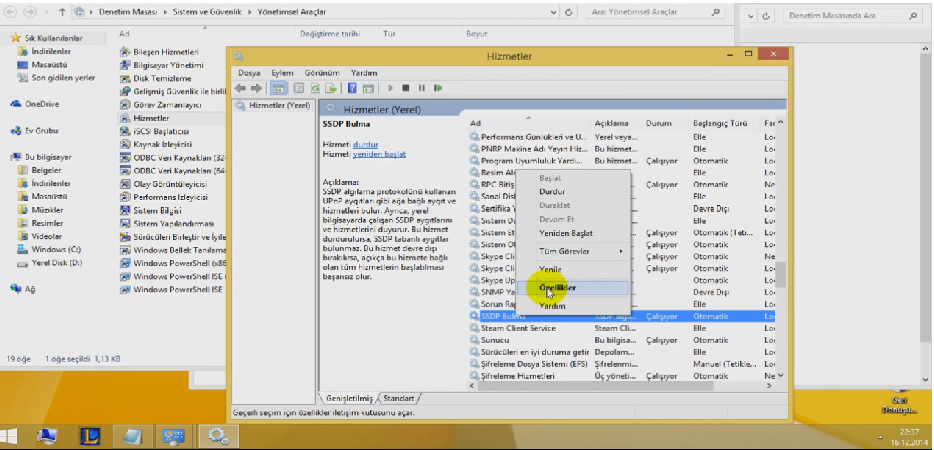Click the 'yeniden başlat' service link
Screen dimensions: 934x450
(x=379, y=155)
